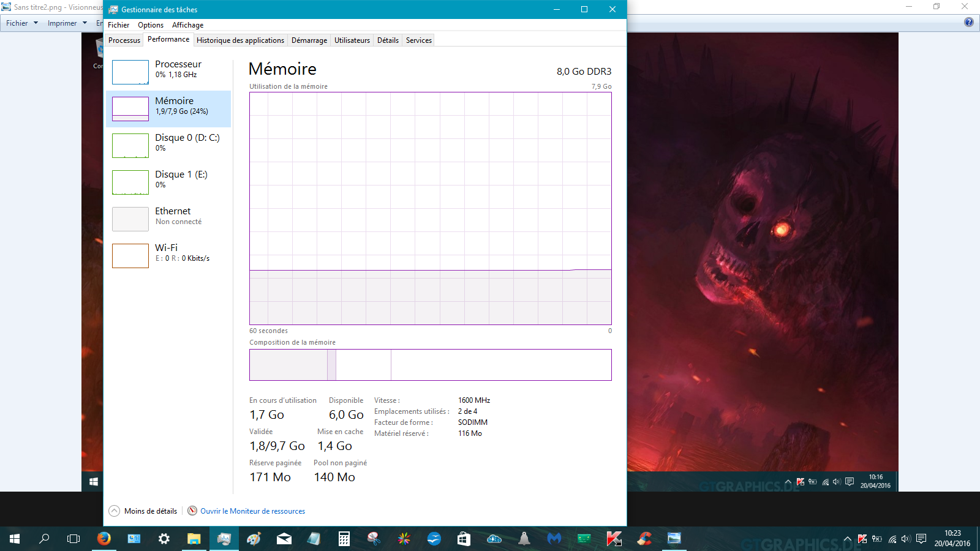Open the Settings gear in the taskbar
This screenshot has width=980, height=551.
(x=164, y=539)
